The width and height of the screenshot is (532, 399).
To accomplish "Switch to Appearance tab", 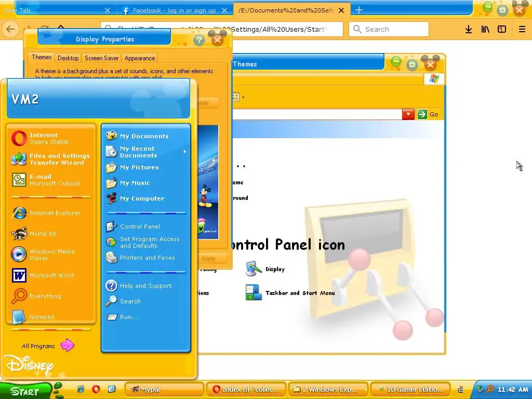I will click(139, 58).
